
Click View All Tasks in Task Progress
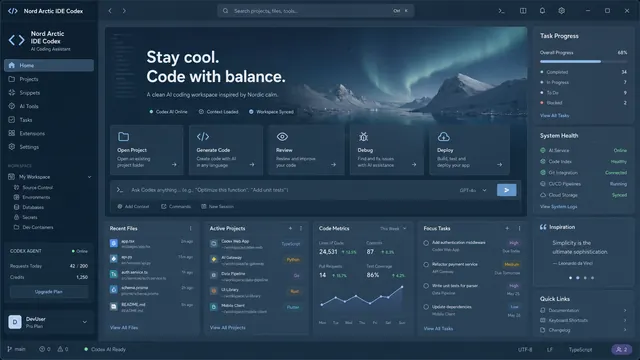554,116
